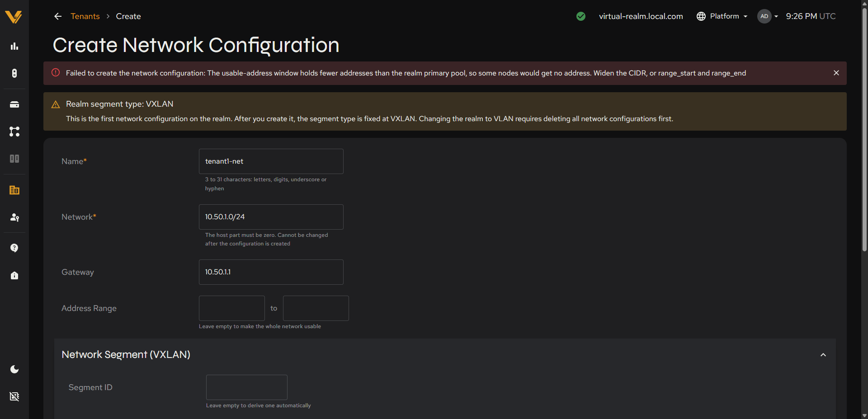Screen dimensions: 868x419
Task: Dismiss the failed creation error banner
Action: [x=836, y=73]
